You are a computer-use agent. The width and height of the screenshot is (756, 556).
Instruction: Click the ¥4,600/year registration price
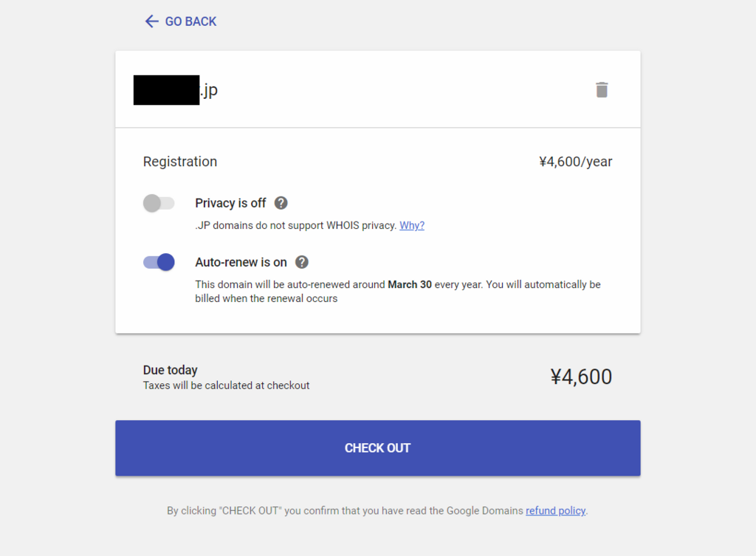(576, 162)
